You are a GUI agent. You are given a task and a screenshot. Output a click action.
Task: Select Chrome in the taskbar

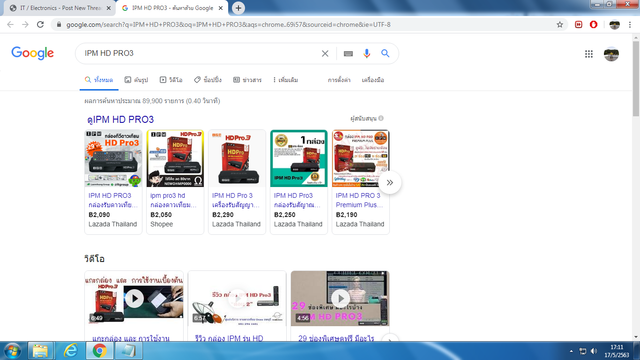(100, 351)
